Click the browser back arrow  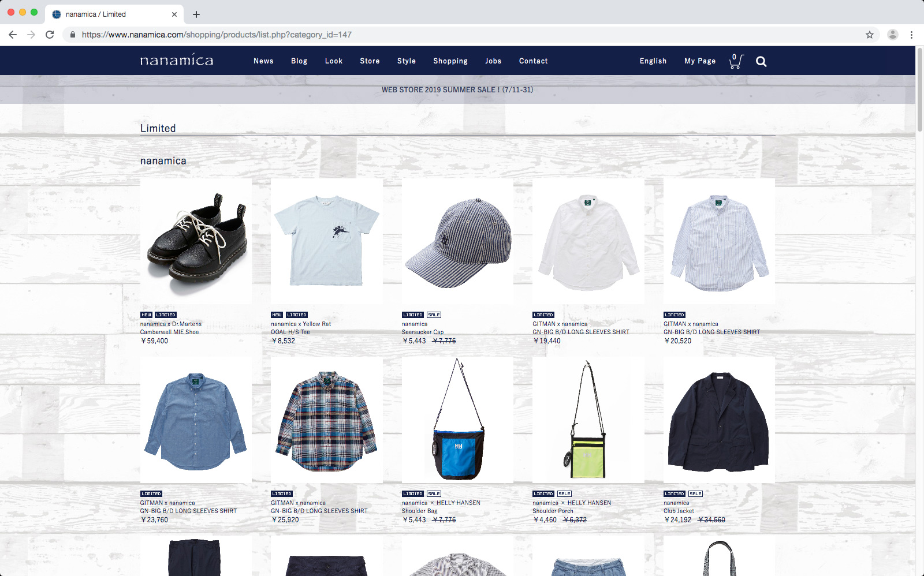tap(13, 35)
